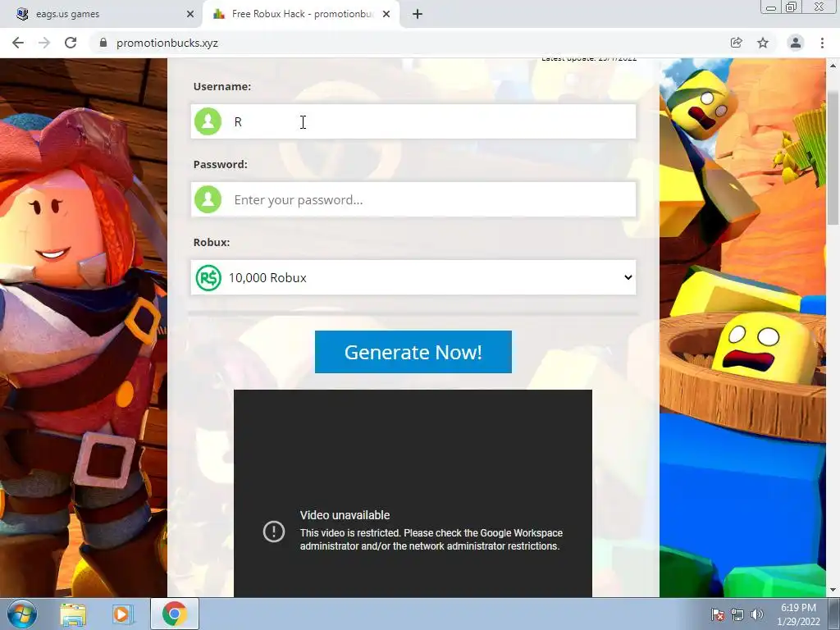Screen dimensions: 840x630
Task: Click the browser forward arrow
Action: pyautogui.click(x=44, y=43)
